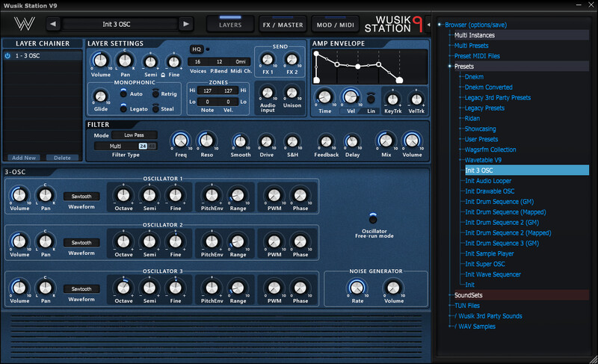Image resolution: width=598 pixels, height=364 pixels.
Task: Click the filter Freq knob
Action: tap(181, 141)
